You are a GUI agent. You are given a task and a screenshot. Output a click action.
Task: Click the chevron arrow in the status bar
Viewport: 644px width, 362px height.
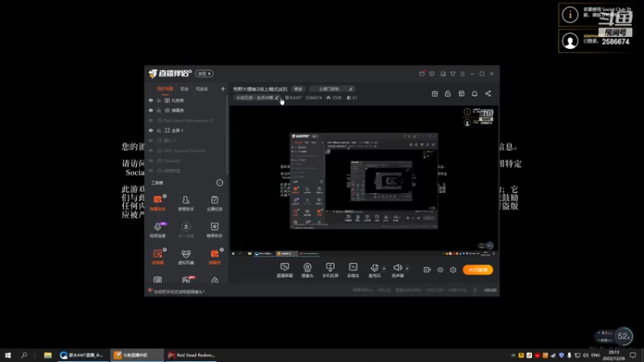click(475, 290)
